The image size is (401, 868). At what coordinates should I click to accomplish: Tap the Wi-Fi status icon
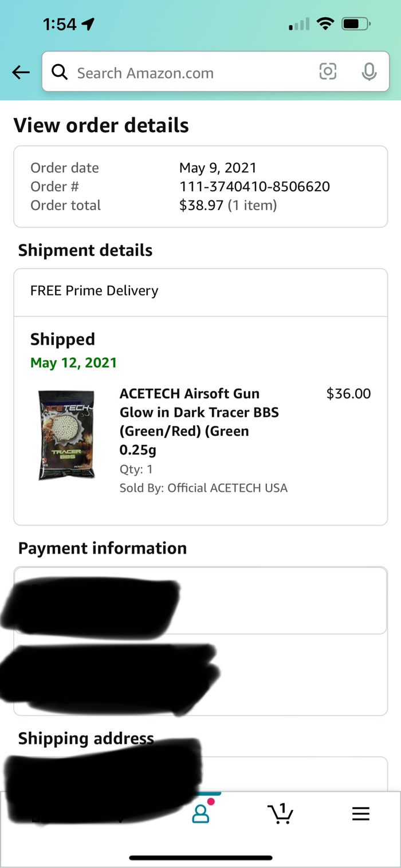click(x=326, y=24)
